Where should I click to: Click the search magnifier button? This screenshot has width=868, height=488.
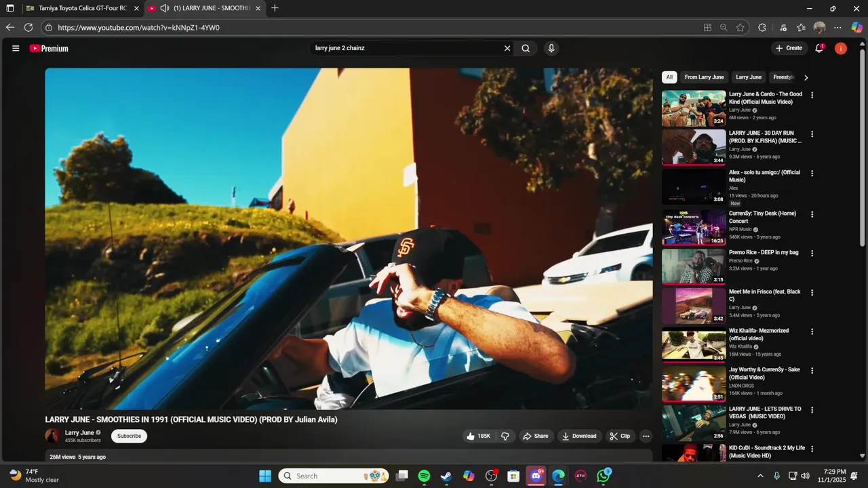(526, 48)
